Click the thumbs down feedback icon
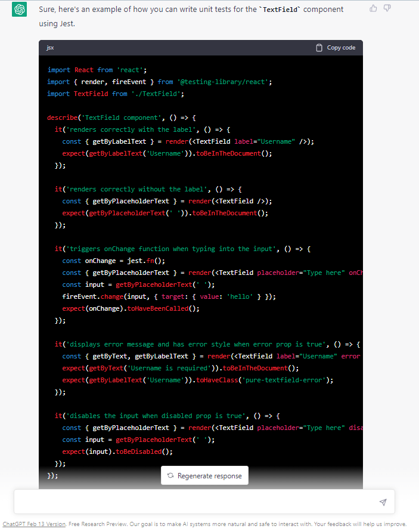This screenshot has width=419, height=532. (387, 8)
